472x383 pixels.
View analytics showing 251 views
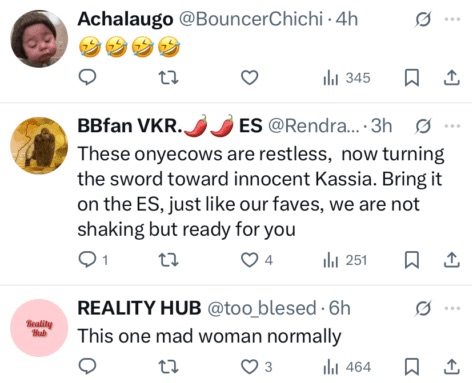(x=345, y=260)
